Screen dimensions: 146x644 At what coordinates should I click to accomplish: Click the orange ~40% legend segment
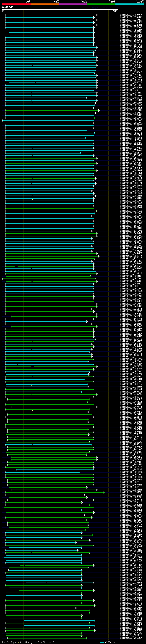(x=45, y=4)
